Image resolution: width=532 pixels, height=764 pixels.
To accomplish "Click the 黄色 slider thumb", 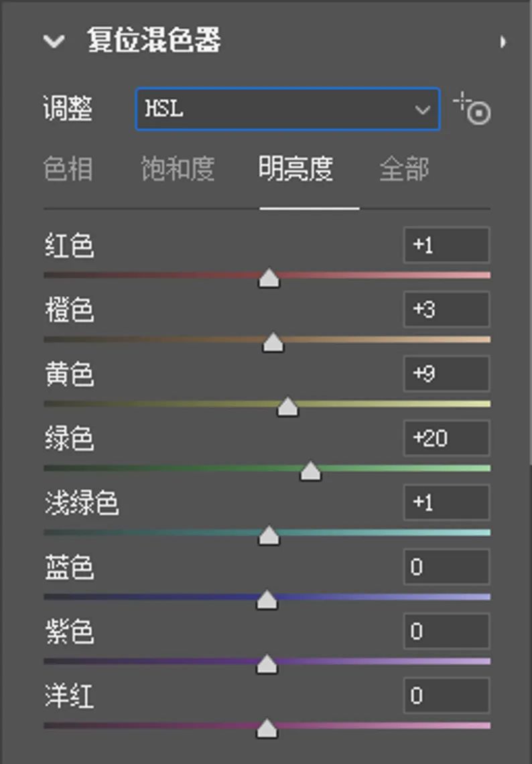I will [x=287, y=407].
